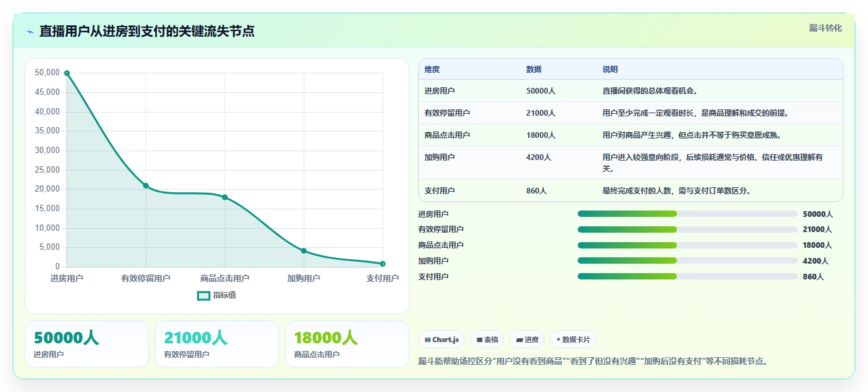Click the 数据 column header
Screen dimensions: 868x392
534,70
